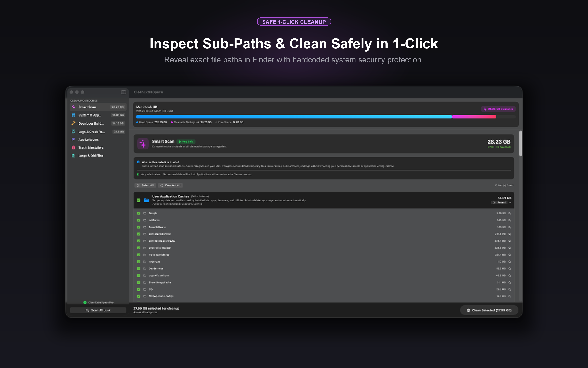Select Logs & Crash Reports category

(x=98, y=132)
